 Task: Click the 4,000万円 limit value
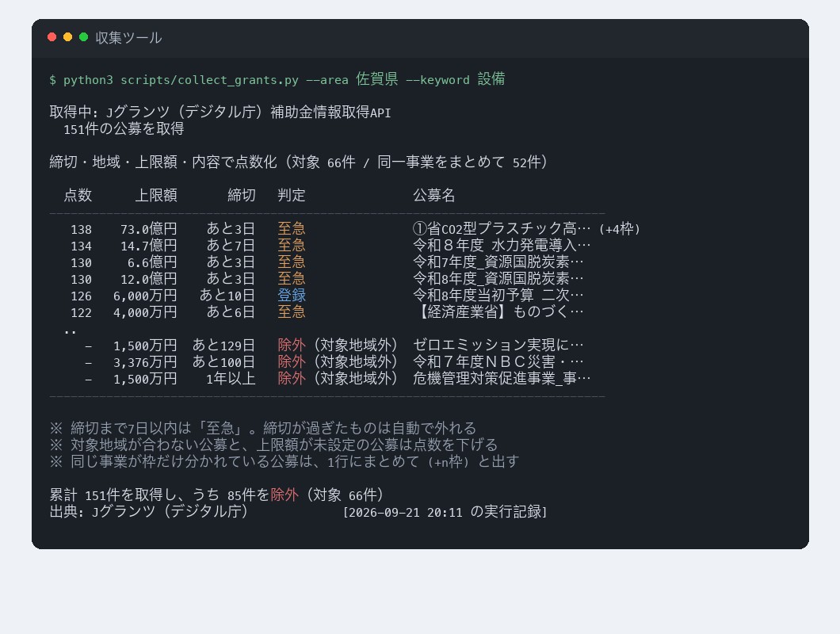tap(145, 312)
